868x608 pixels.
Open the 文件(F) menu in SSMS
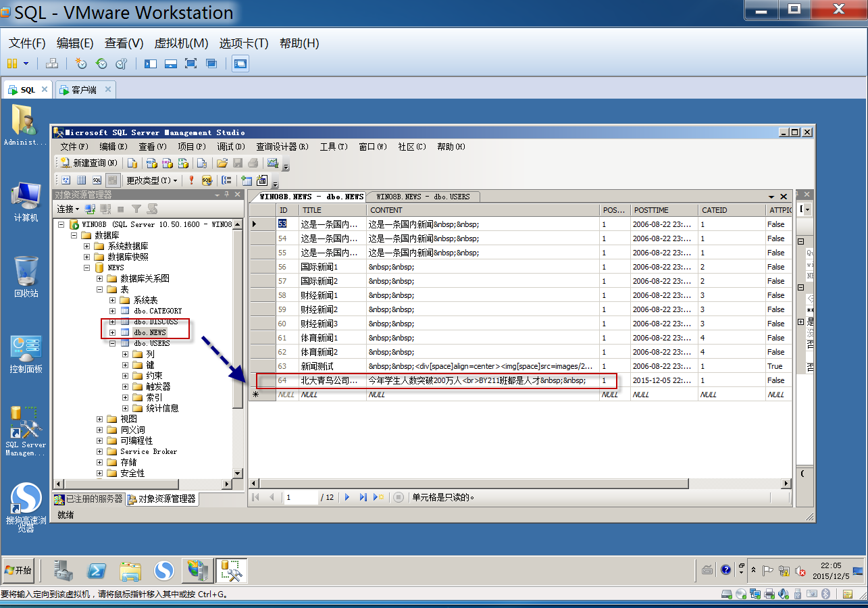pyautogui.click(x=74, y=147)
